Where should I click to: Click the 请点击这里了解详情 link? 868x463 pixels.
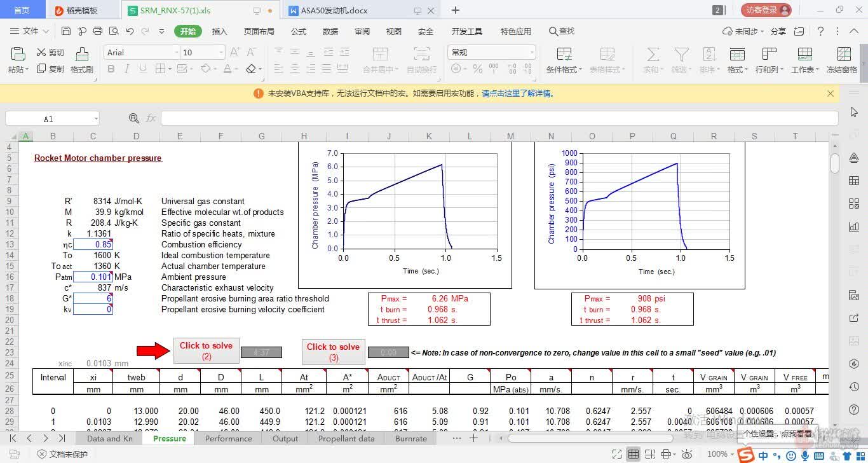(x=519, y=93)
